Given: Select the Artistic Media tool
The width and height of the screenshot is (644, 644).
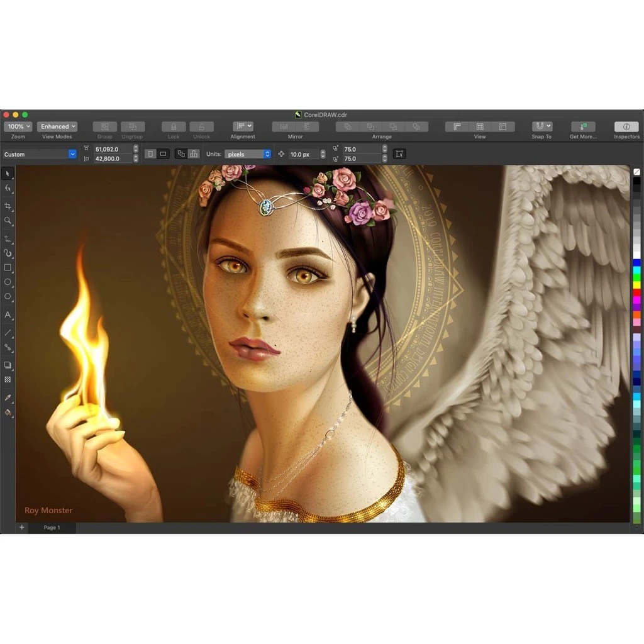Looking at the screenshot, I should (x=8, y=253).
